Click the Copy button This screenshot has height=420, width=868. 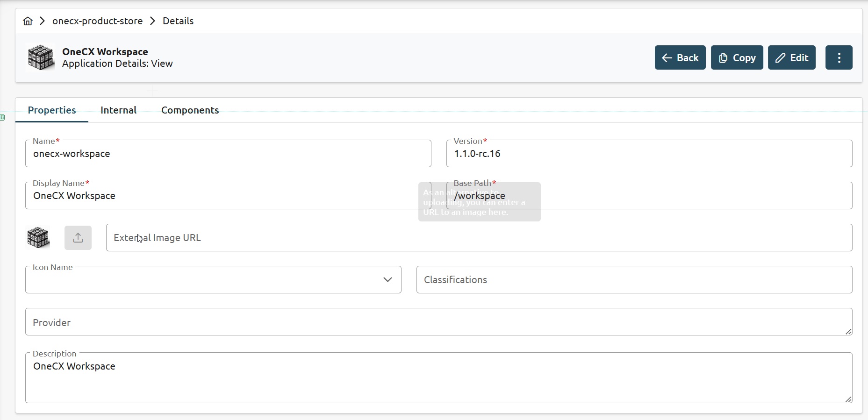[x=737, y=57]
